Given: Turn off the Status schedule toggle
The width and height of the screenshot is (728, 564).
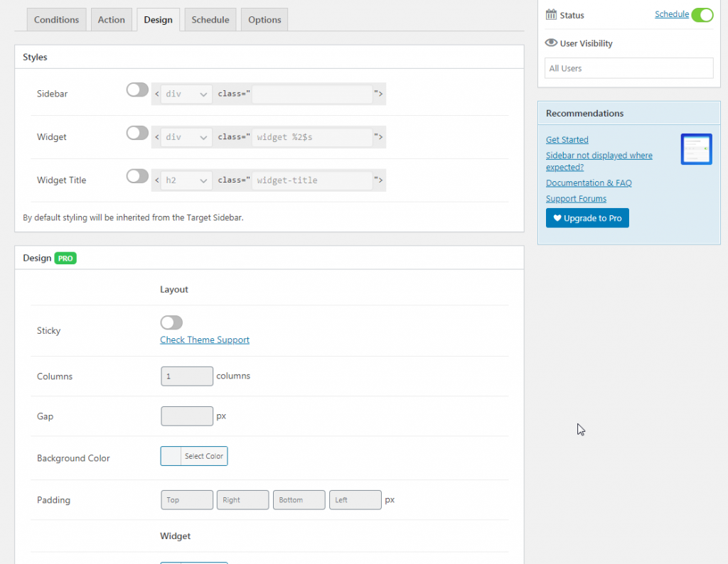Looking at the screenshot, I should tap(702, 15).
